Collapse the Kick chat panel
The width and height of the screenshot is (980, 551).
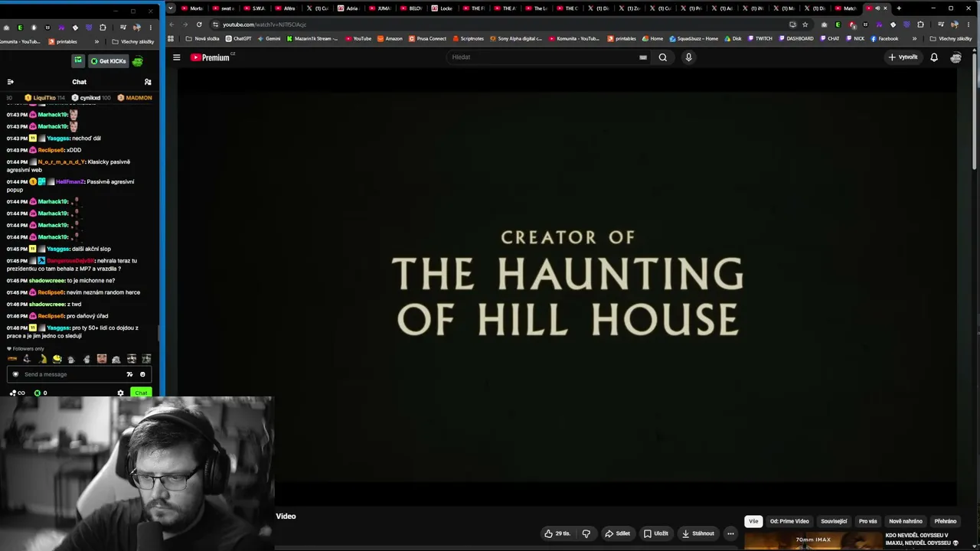coord(10,82)
